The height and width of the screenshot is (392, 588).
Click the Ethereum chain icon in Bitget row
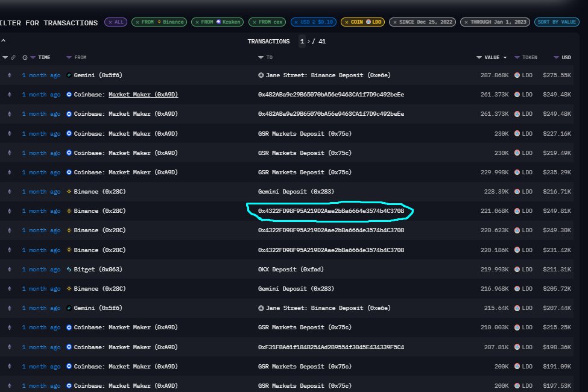pyautogui.click(x=10, y=270)
